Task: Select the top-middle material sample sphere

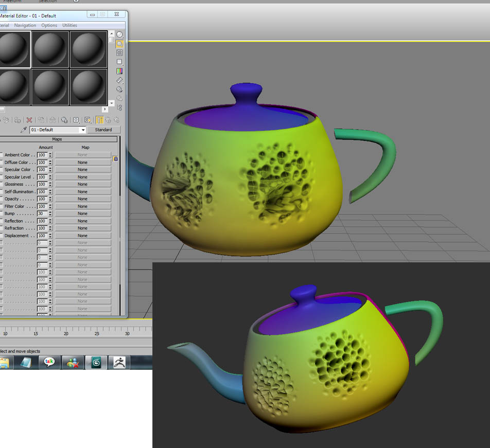Action: click(x=50, y=49)
